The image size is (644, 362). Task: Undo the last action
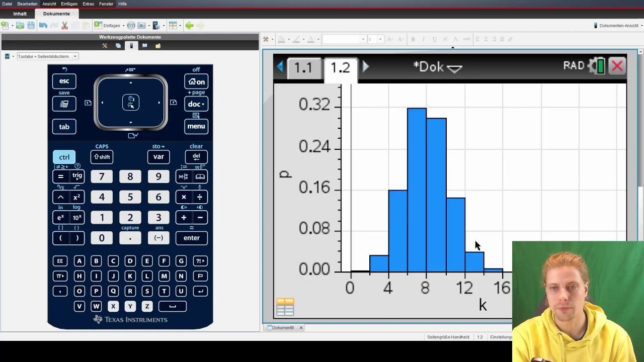pos(43,26)
